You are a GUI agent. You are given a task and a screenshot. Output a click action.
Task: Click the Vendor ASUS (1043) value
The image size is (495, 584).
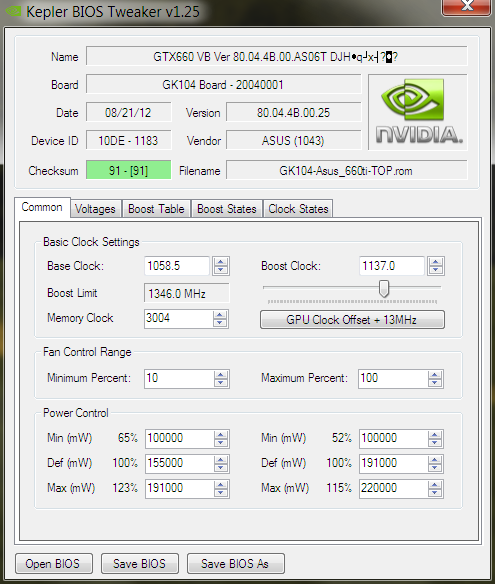(293, 140)
